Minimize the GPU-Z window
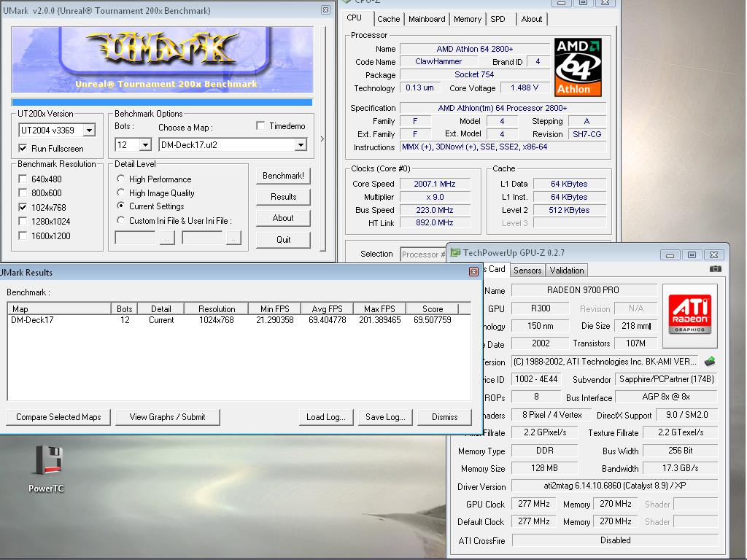Viewport: 747px width, 560px height. point(670,254)
